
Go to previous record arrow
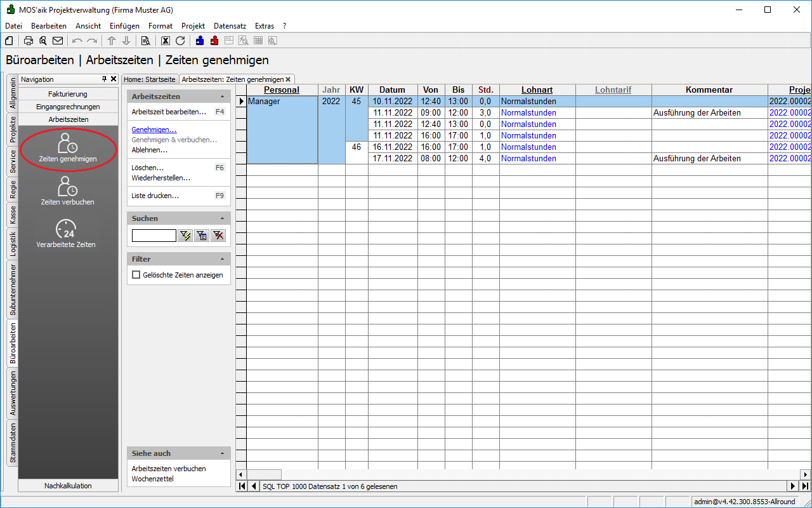(x=254, y=486)
